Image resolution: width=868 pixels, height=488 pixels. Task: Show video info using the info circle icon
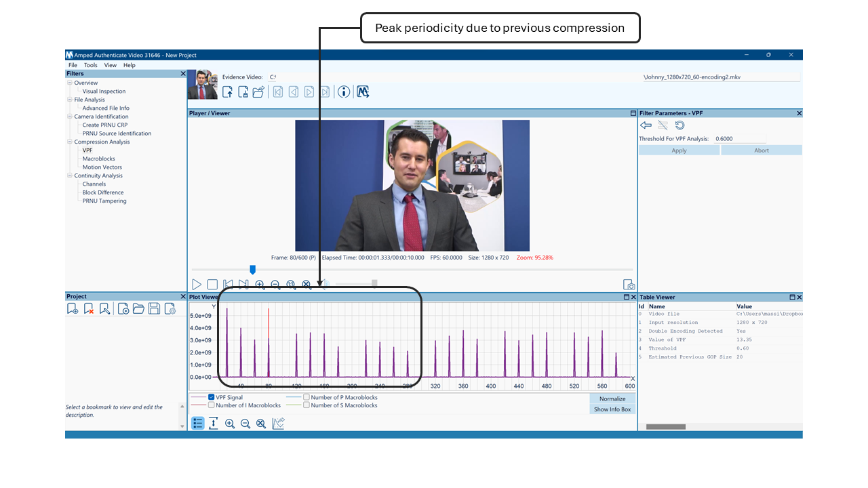click(343, 91)
